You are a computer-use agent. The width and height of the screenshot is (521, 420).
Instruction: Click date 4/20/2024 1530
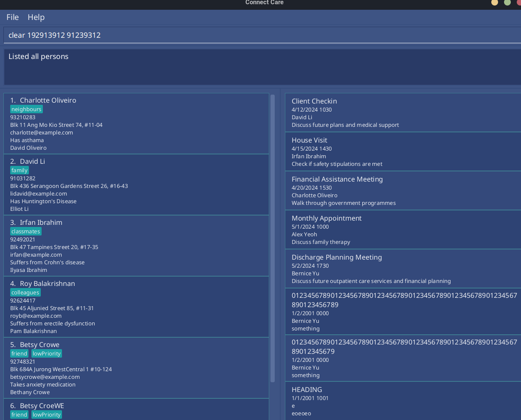(x=312, y=188)
